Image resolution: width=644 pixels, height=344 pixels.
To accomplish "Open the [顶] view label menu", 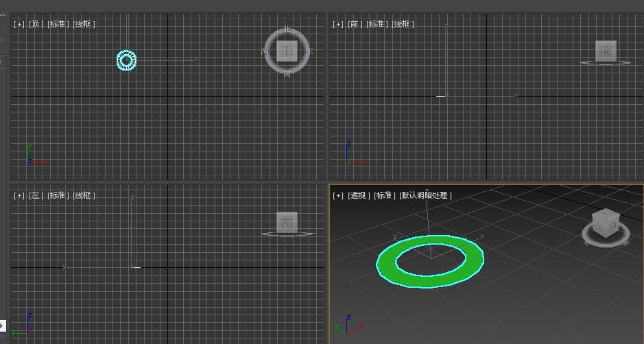I will click(36, 24).
